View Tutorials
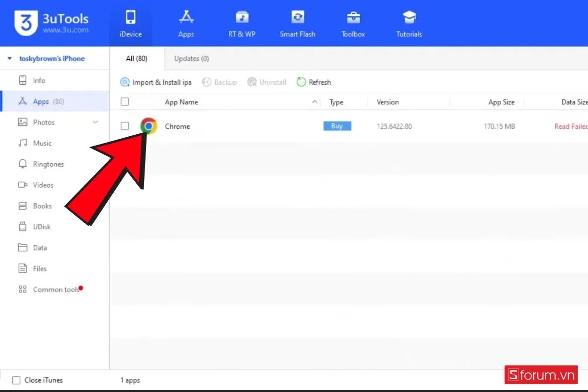 408,23
